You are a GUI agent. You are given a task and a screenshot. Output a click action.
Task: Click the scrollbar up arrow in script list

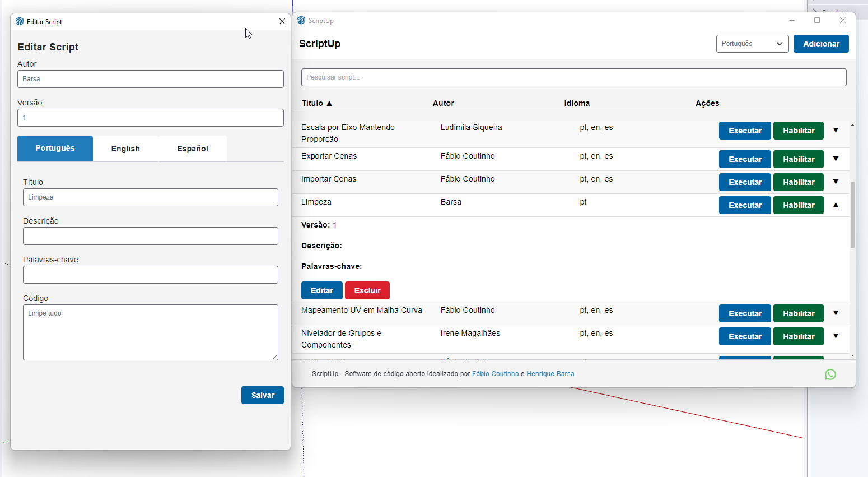tap(852, 124)
